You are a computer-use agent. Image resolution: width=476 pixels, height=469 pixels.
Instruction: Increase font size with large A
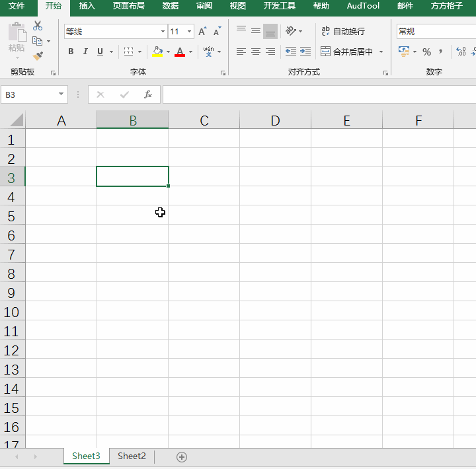(x=202, y=31)
